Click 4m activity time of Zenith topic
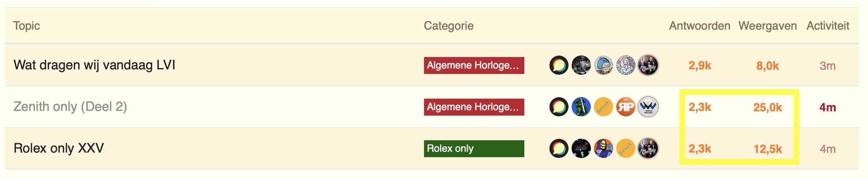Viewport: 868px width, 178px height. point(828,107)
